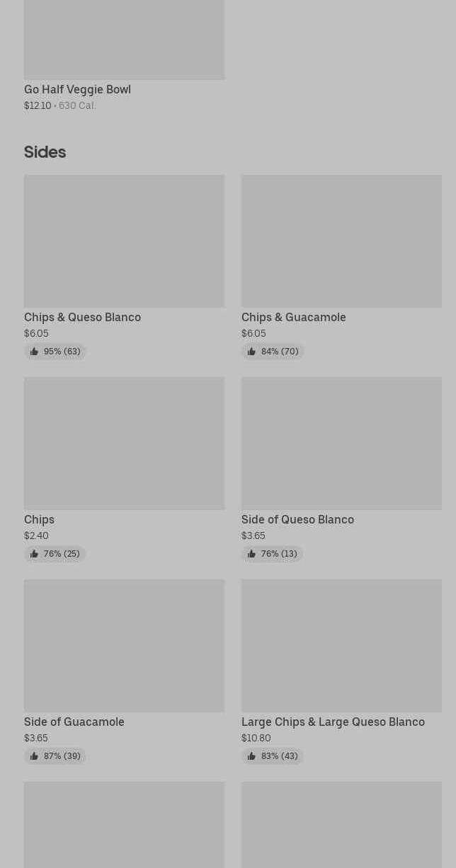The image size is (456, 868).
Task: Click the 84% (70) rating badge
Action: click(x=273, y=352)
